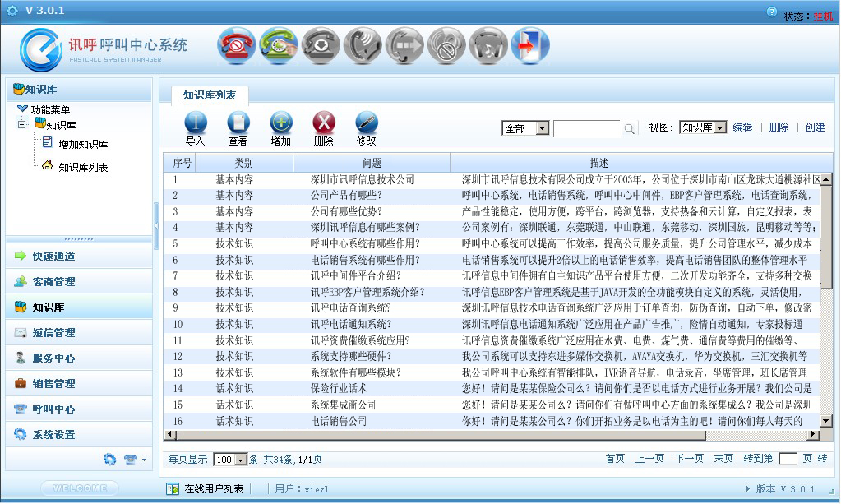Click the red hang-up phone icon
841x504 pixels.
pos(237,46)
